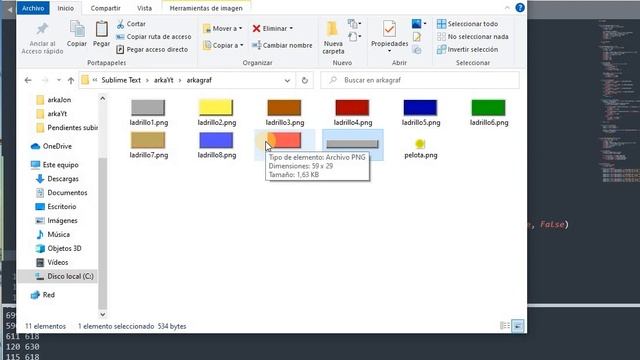This screenshot has width=640, height=360.
Task: Open the Nuevo elemento dropdown icon
Action: [x=354, y=24]
